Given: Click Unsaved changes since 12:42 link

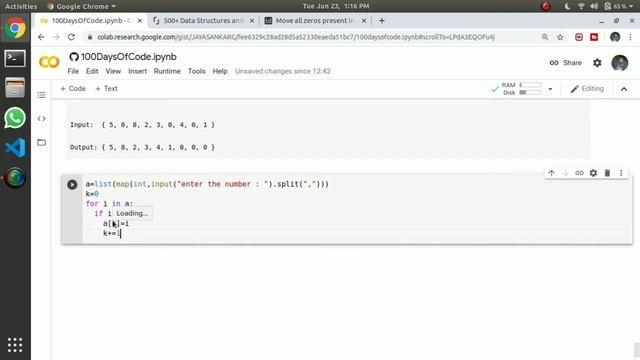Looking at the screenshot, I should pyautogui.click(x=283, y=71).
